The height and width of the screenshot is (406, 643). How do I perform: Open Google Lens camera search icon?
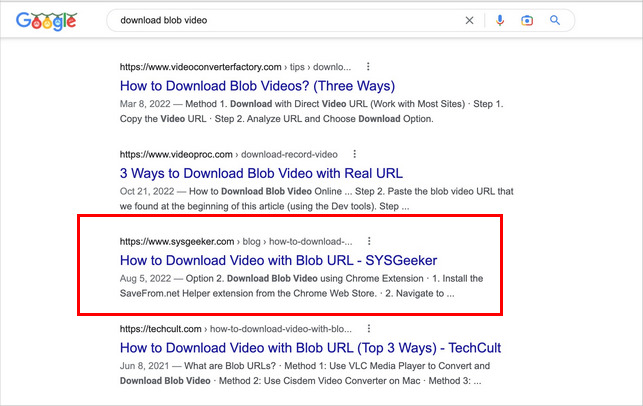(x=527, y=20)
